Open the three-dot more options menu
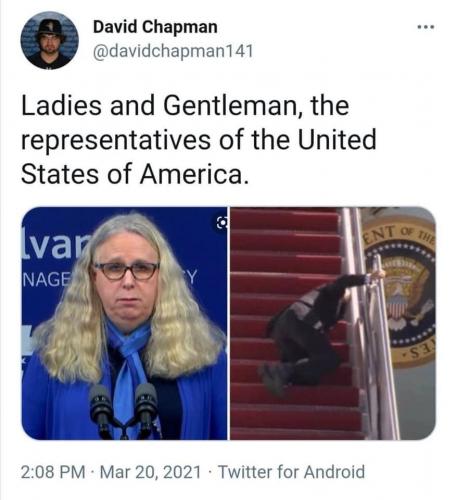This screenshot has width=457, height=500. click(x=426, y=27)
